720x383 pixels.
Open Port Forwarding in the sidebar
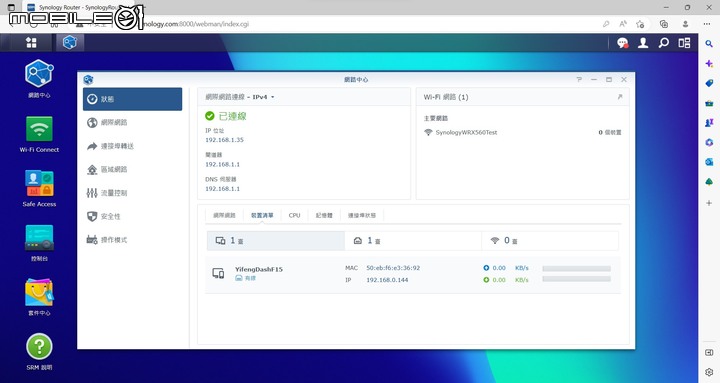pos(132,146)
